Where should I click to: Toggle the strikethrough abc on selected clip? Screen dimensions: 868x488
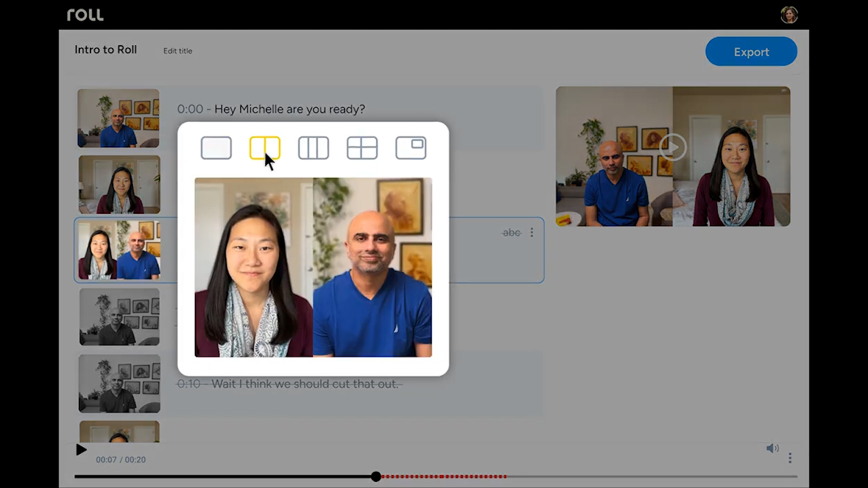point(511,232)
